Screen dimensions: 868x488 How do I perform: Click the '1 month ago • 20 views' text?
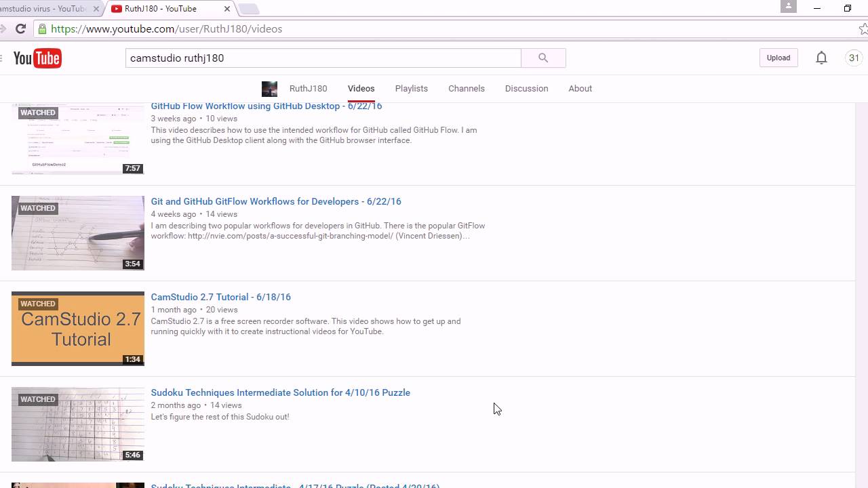[x=194, y=310]
